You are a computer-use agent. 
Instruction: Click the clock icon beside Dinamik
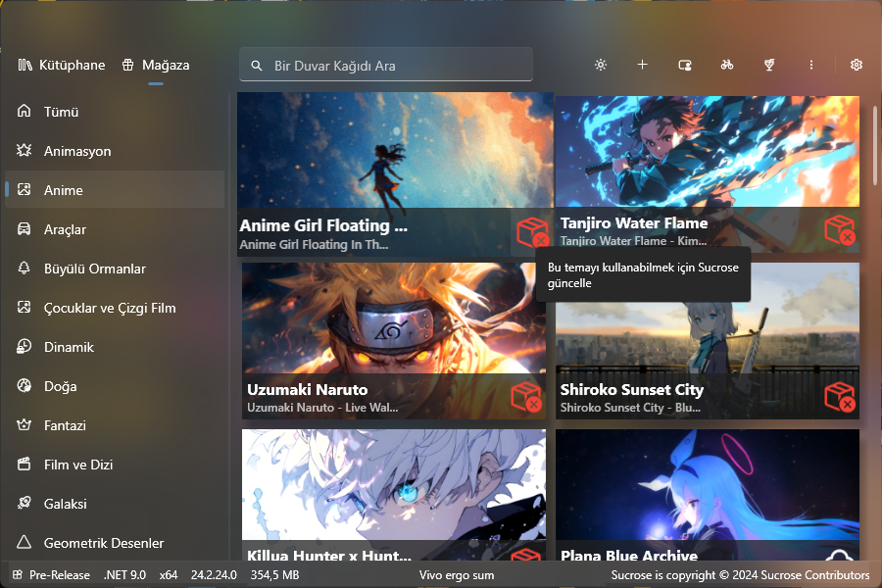click(x=24, y=347)
